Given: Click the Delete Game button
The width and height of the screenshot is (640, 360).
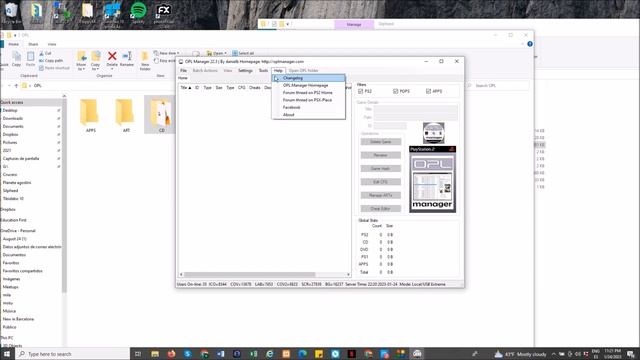Looking at the screenshot, I should click(x=380, y=142).
